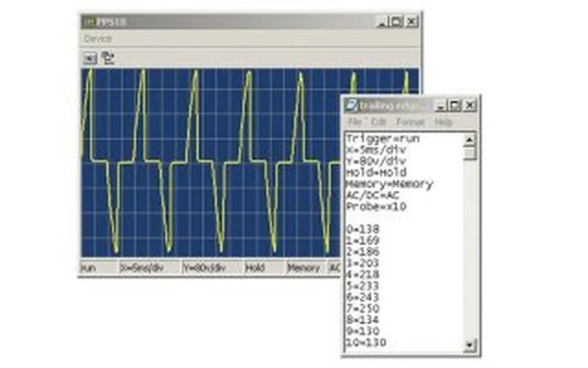Minimize the PPS10 oscilloscope window

coord(382,22)
